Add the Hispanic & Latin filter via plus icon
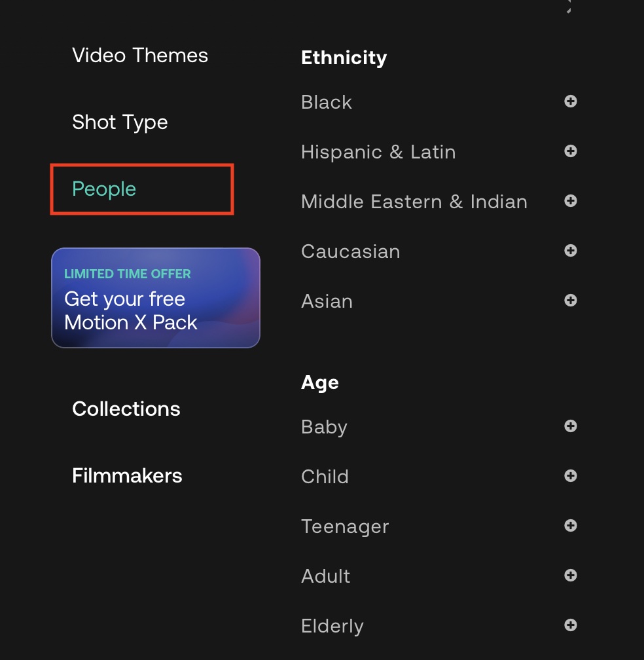Screen dimensions: 644x660 click(571, 151)
